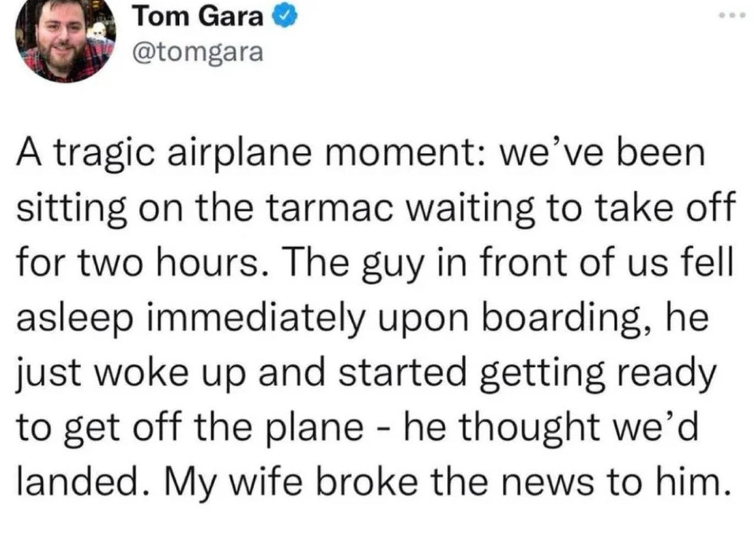Click the display name Tom Gara
This screenshot has height=535, width=756.
click(x=198, y=17)
